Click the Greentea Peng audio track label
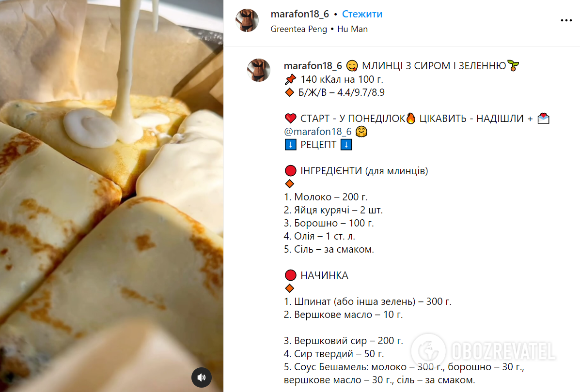This screenshot has width=580, height=392. coord(298,29)
